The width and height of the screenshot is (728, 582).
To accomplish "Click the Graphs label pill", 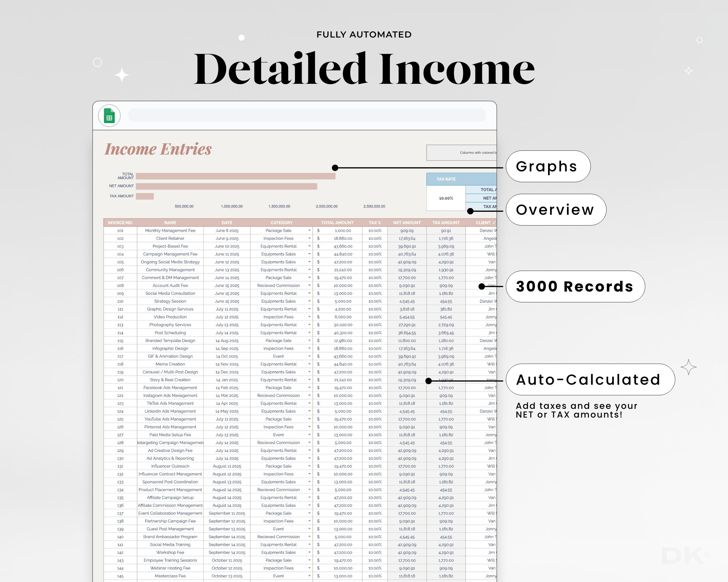I will (x=548, y=166).
